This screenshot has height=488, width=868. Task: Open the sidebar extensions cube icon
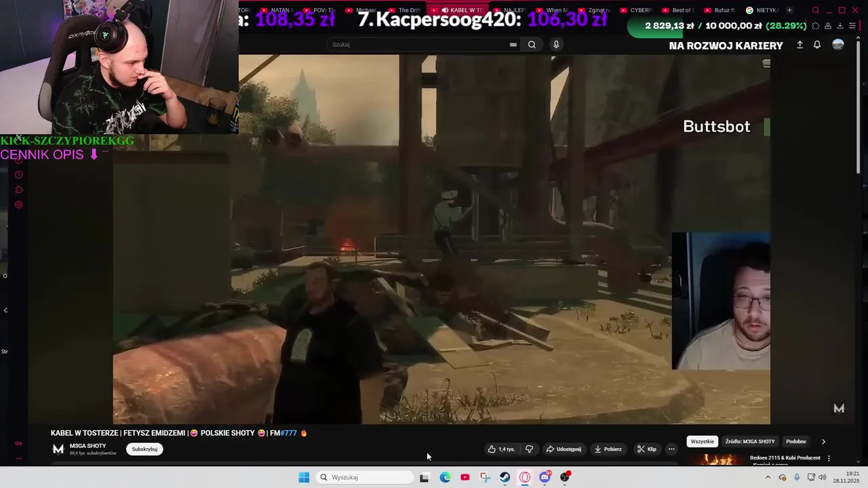(x=19, y=190)
